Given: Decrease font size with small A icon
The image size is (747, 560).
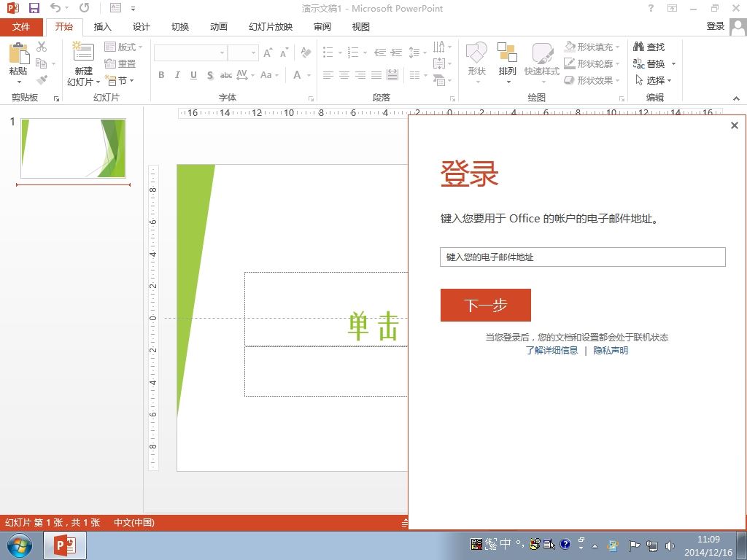Looking at the screenshot, I should pos(284,52).
